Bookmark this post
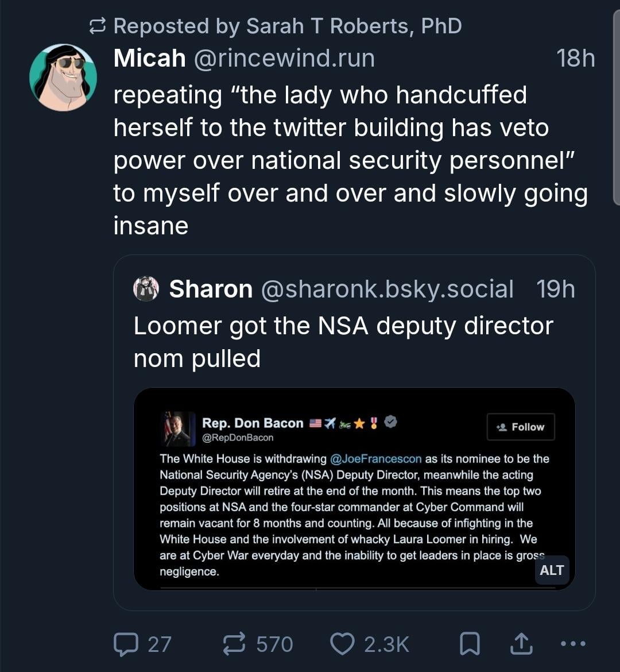620x672 pixels. [470, 644]
